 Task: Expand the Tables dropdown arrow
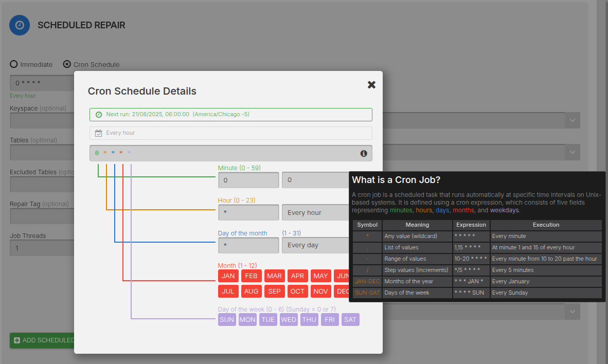point(572,152)
